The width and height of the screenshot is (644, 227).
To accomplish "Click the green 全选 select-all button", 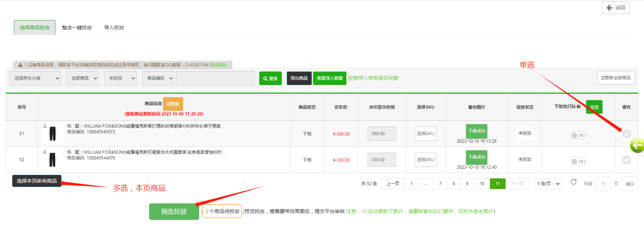I will pyautogui.click(x=594, y=107).
